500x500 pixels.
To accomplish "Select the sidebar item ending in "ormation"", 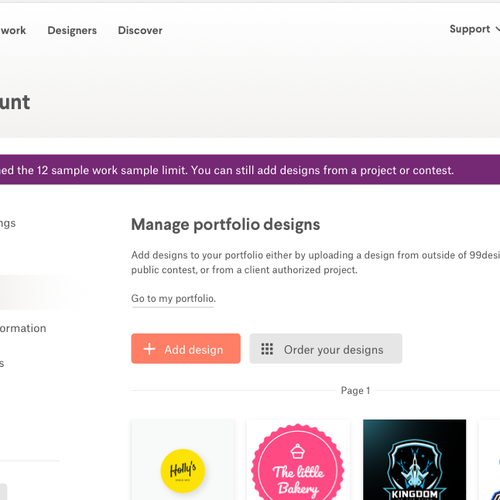I will 23,328.
